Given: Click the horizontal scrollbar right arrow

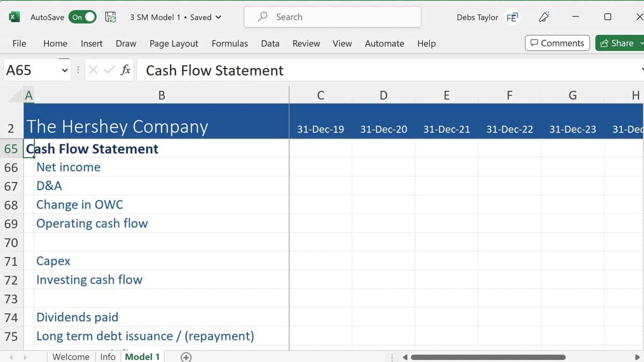Looking at the screenshot, I should tap(637, 357).
